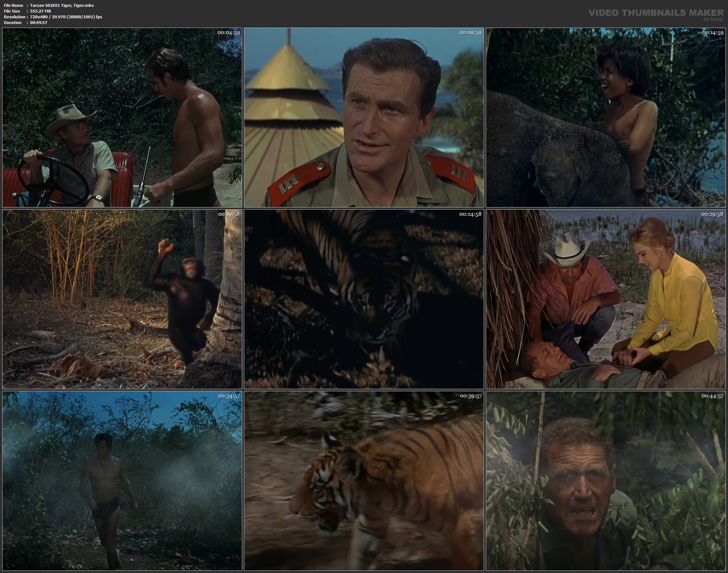Click the 00:44:57 timestamp label

click(x=712, y=396)
